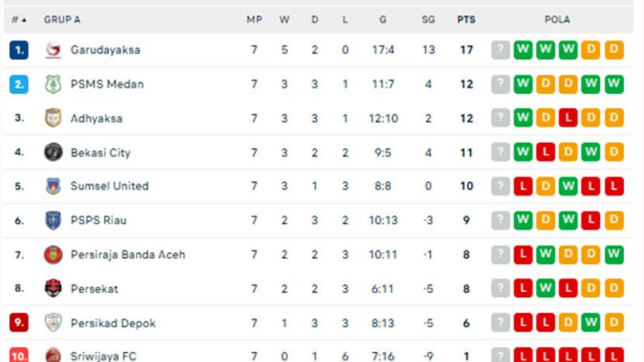
Task: Click PSMS Medan's first green W badge
Action: click(x=523, y=84)
